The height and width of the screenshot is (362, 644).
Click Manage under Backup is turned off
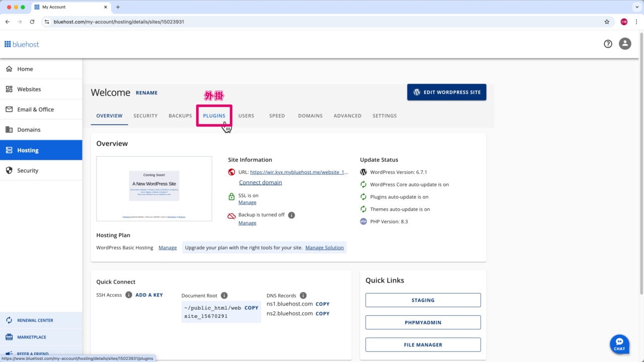pos(247,223)
